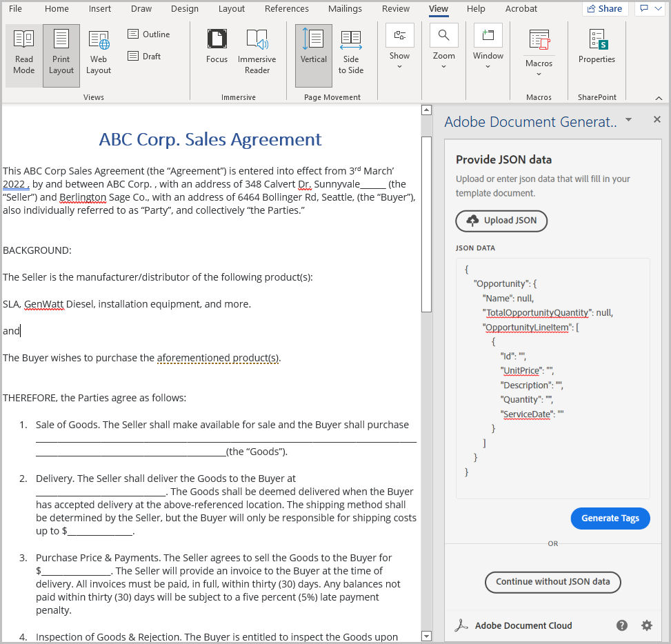This screenshot has width=671, height=644.
Task: Open the Macros dropdown
Action: point(539,52)
